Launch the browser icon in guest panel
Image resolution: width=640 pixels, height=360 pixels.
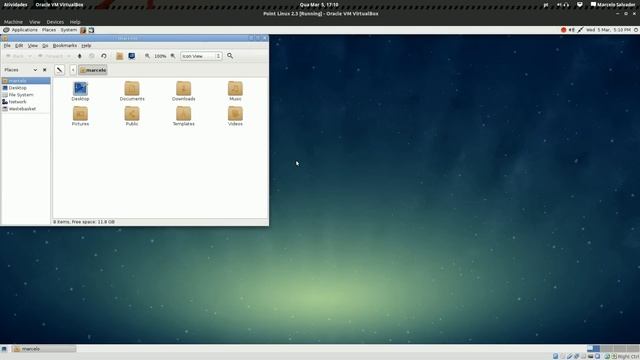click(83, 30)
